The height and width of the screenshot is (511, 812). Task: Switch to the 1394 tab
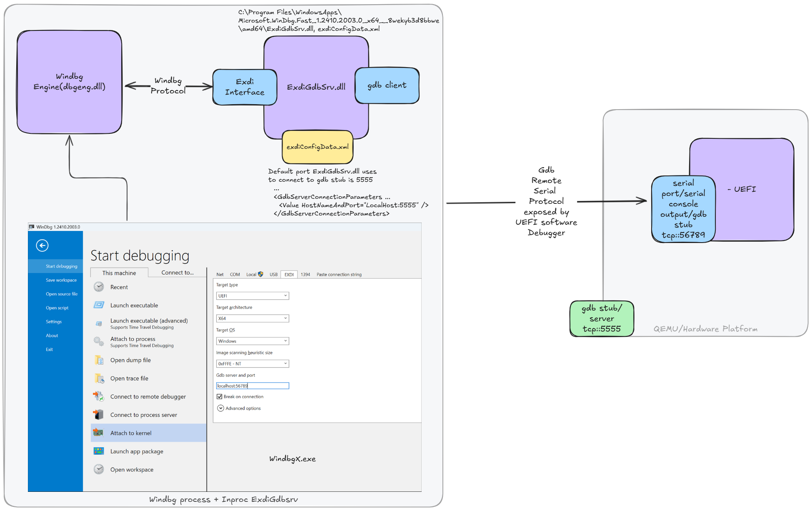305,274
